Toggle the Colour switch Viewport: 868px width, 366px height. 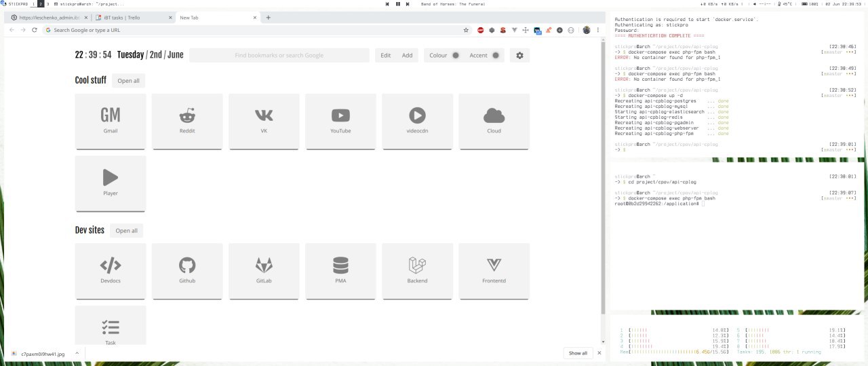pyautogui.click(x=456, y=56)
